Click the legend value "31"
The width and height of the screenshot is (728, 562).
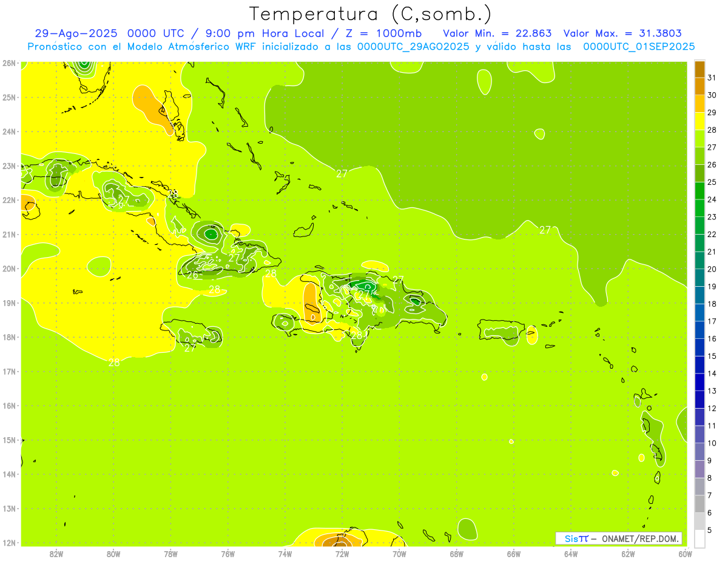tap(712, 78)
